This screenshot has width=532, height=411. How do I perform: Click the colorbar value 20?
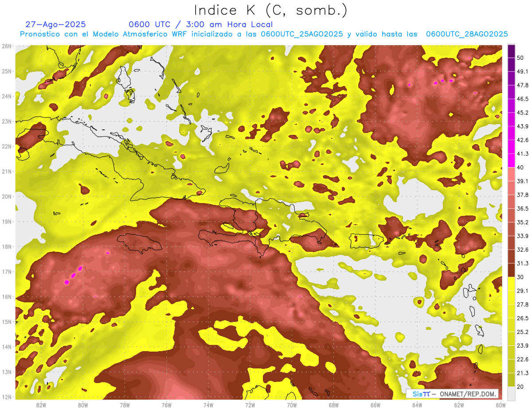[x=520, y=387]
